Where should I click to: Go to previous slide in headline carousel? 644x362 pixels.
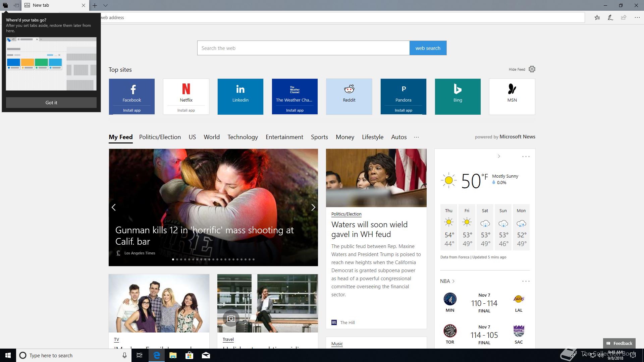pyautogui.click(x=114, y=207)
